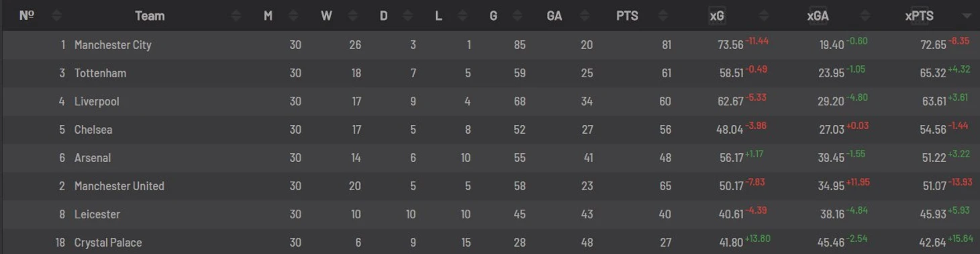Sort by draws using D column arrows

point(407,15)
